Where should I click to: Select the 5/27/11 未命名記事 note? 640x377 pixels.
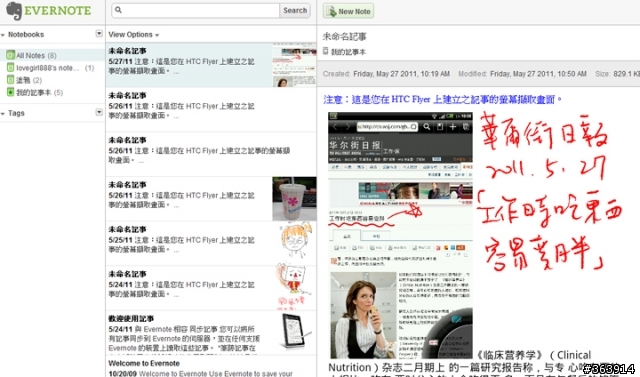(211, 65)
